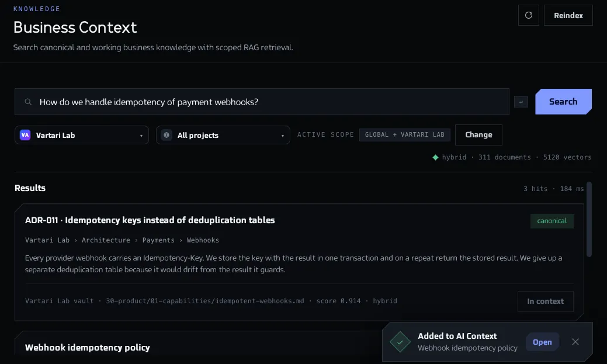Focus the idempotency query search input
Viewport: 607px width, 364px height.
coord(262,102)
